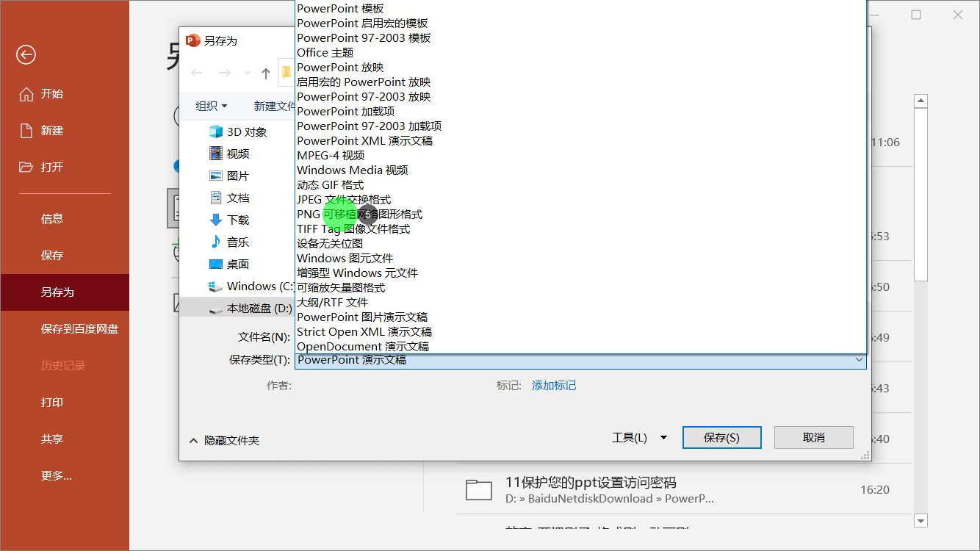Click the open folder icon beside 打开

click(26, 168)
